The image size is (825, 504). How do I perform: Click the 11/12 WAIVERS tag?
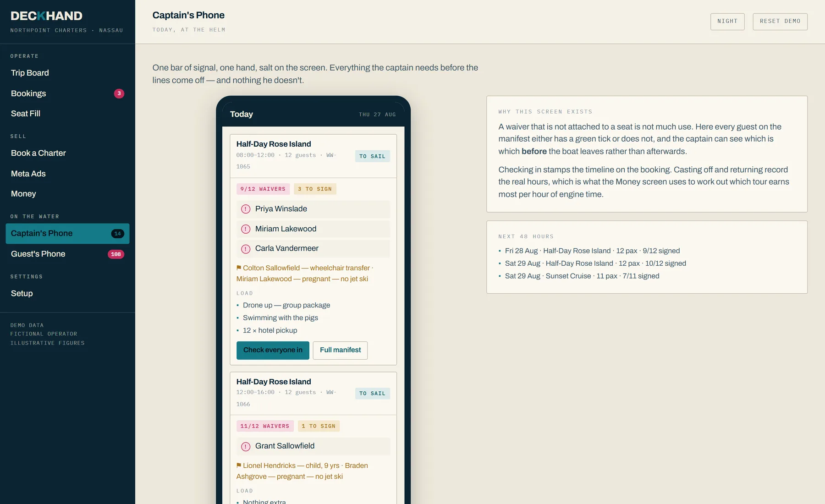(265, 426)
